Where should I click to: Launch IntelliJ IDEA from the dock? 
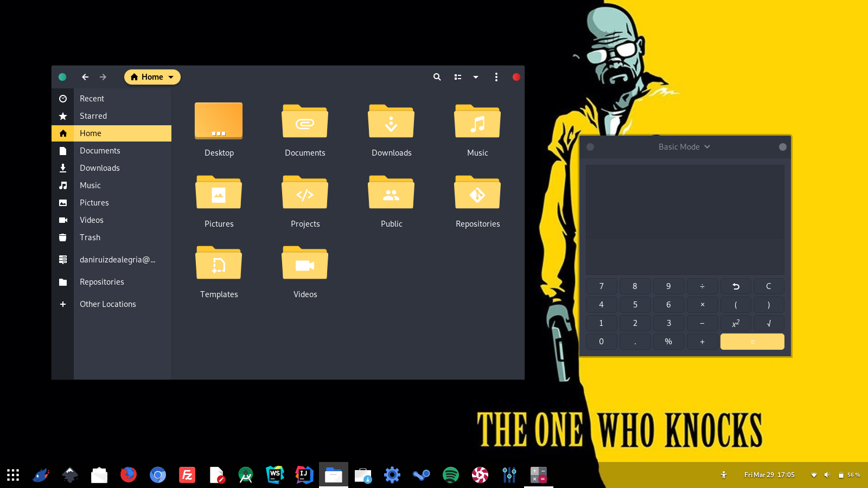click(x=304, y=475)
